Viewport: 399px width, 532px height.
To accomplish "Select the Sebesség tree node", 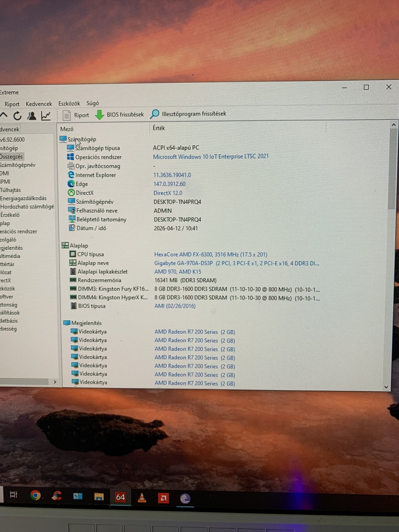I will [x=8, y=329].
